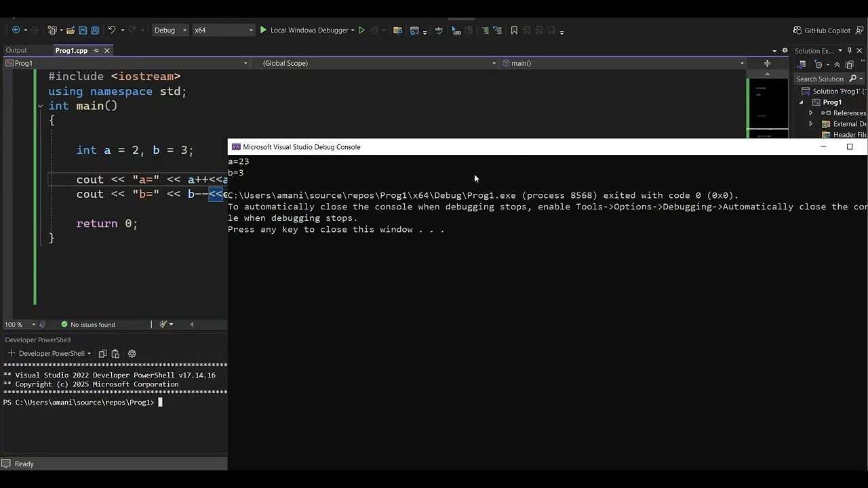The height and width of the screenshot is (488, 868).
Task: Click the 'return 0;' code line
Action: click(107, 223)
